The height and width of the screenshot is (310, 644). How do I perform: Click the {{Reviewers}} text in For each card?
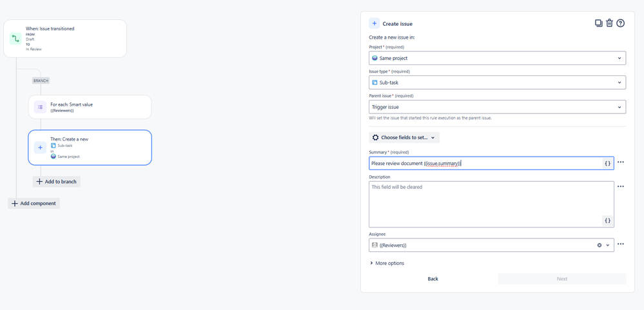click(x=62, y=111)
